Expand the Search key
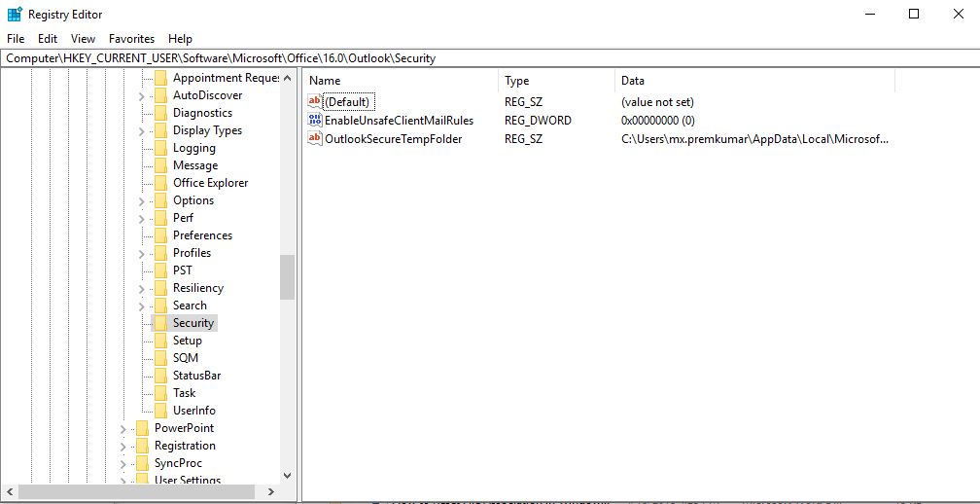980x504 pixels. point(141,306)
